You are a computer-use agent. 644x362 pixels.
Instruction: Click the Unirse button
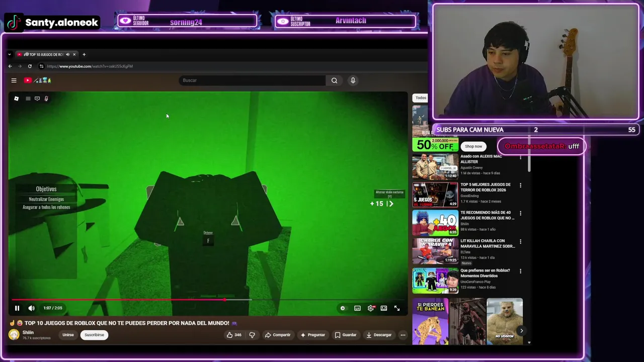pos(68,335)
